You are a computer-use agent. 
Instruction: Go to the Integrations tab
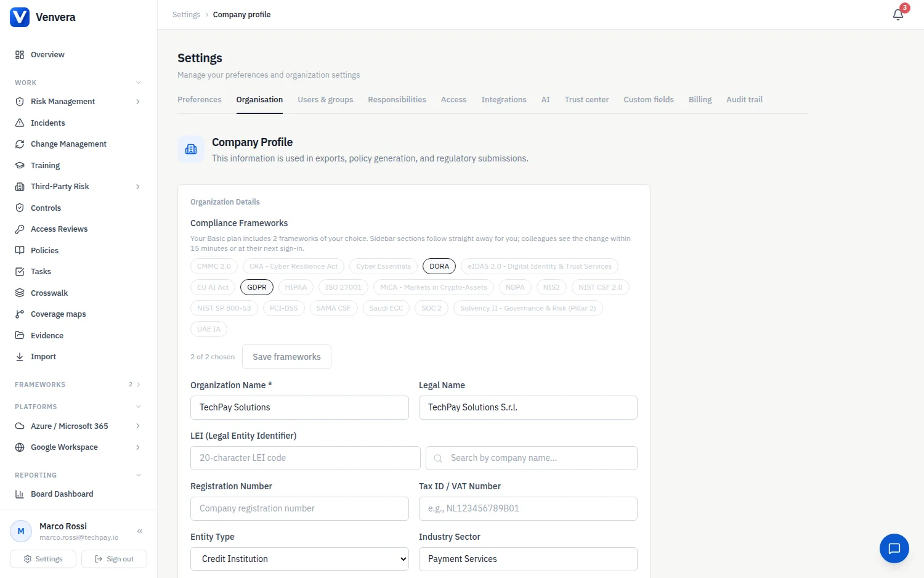pos(504,100)
